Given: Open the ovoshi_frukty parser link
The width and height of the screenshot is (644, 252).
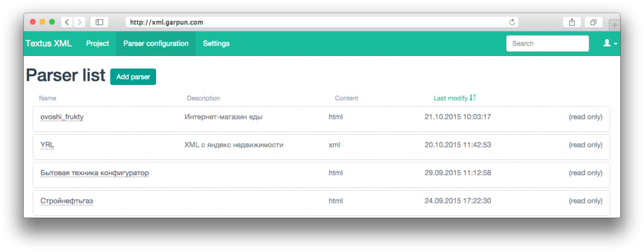Looking at the screenshot, I should pos(62,117).
